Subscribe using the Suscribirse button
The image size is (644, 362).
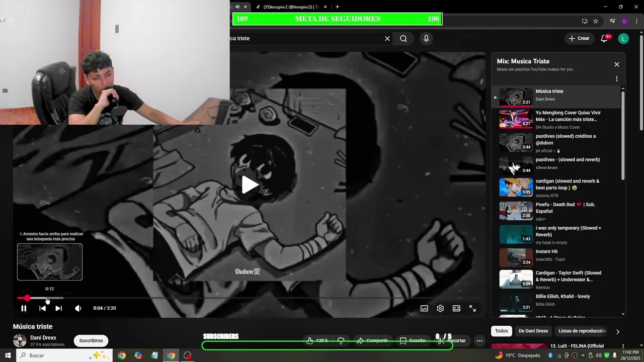(x=91, y=340)
